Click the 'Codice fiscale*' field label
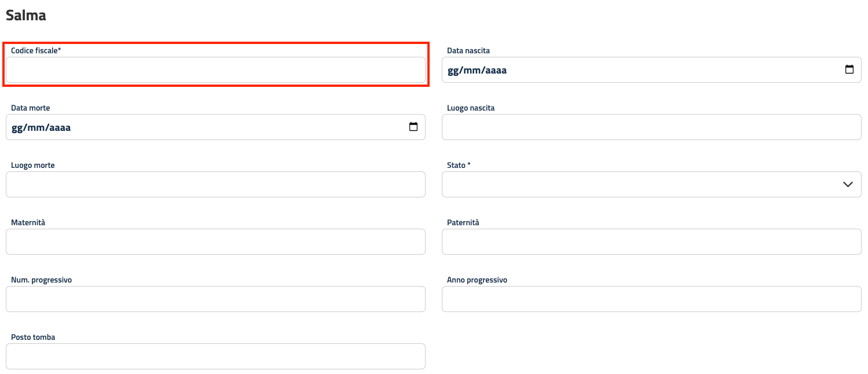This screenshot has width=868, height=374. [x=36, y=51]
